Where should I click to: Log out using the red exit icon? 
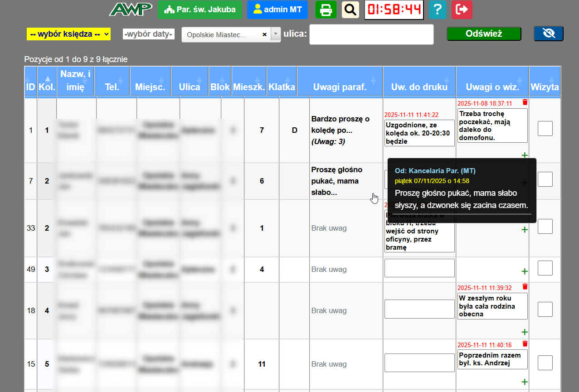pyautogui.click(x=462, y=10)
